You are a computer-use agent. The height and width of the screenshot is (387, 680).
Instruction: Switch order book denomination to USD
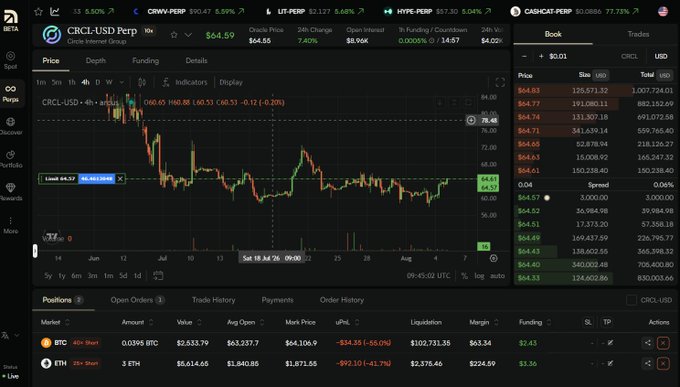click(x=661, y=56)
